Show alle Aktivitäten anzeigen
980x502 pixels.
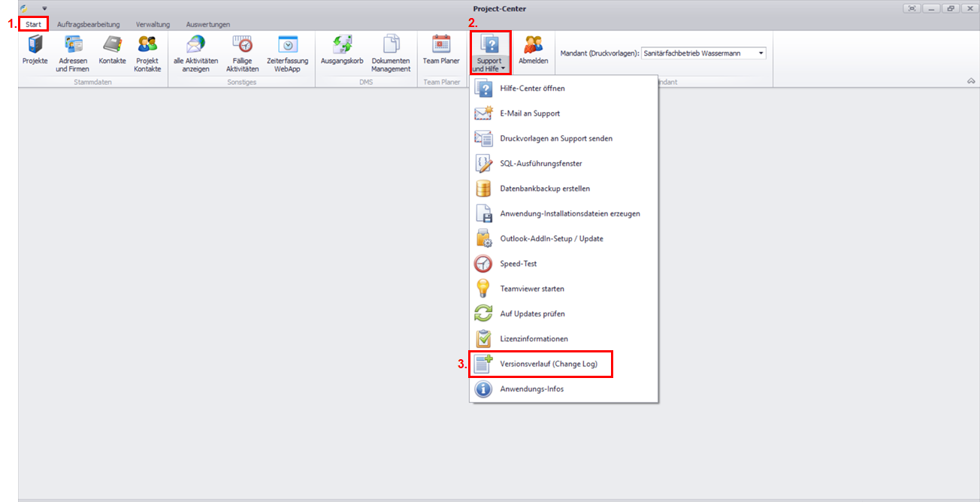195,45
